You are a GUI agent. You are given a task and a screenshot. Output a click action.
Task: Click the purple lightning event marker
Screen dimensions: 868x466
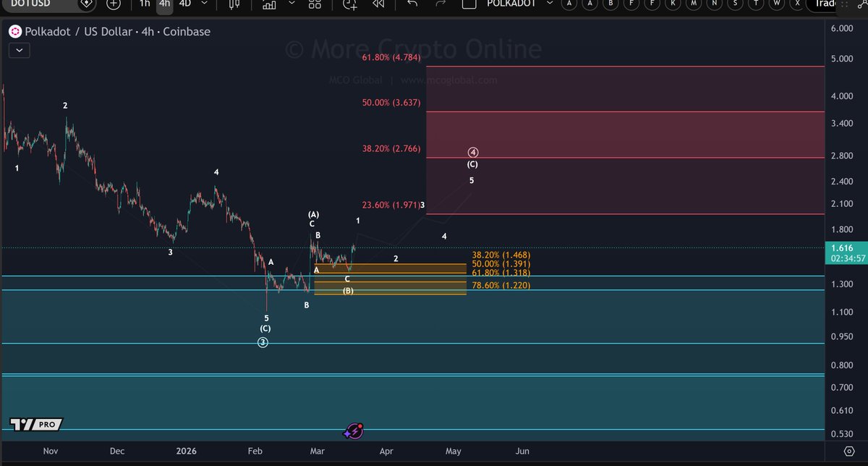point(354,431)
